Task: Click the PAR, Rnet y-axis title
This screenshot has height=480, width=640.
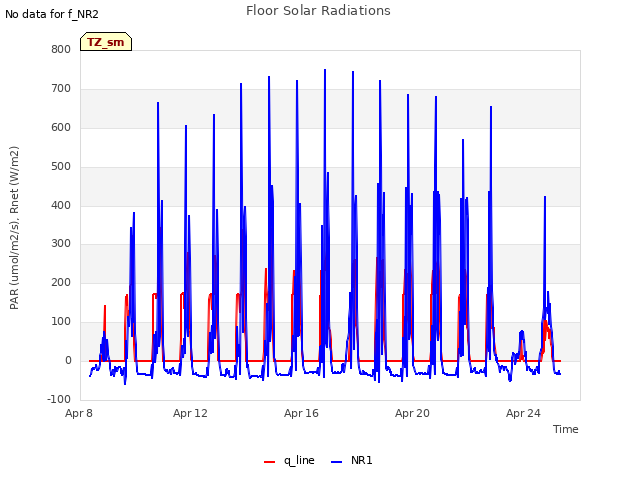Action: coord(14,228)
